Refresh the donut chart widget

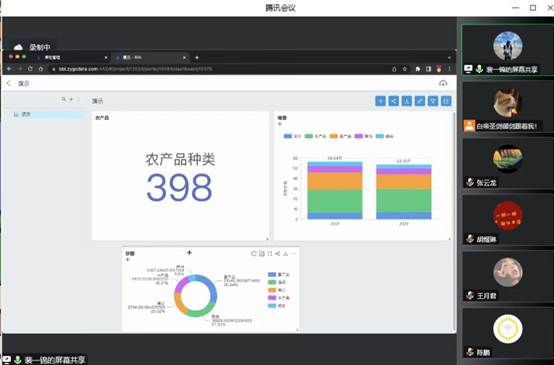coord(253,253)
